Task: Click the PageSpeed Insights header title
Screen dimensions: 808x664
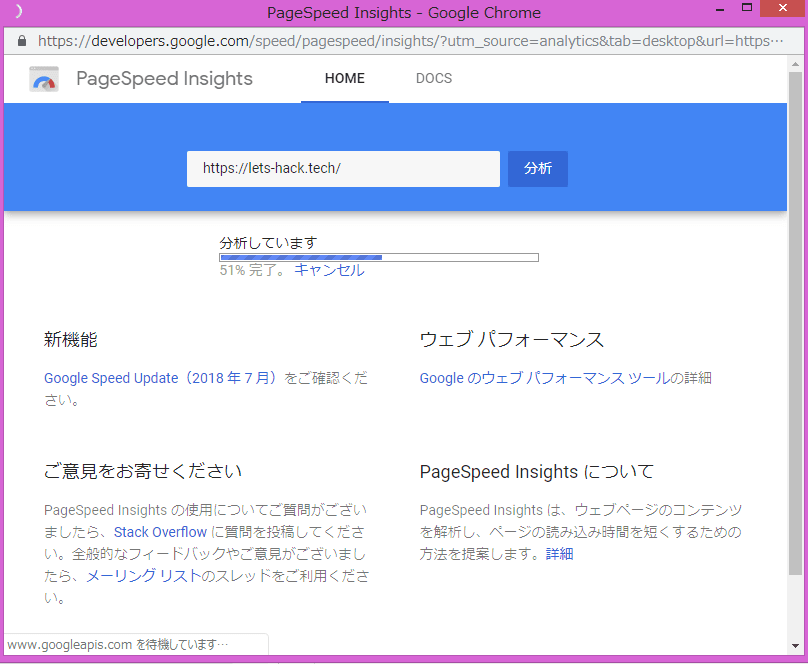Action: (164, 79)
